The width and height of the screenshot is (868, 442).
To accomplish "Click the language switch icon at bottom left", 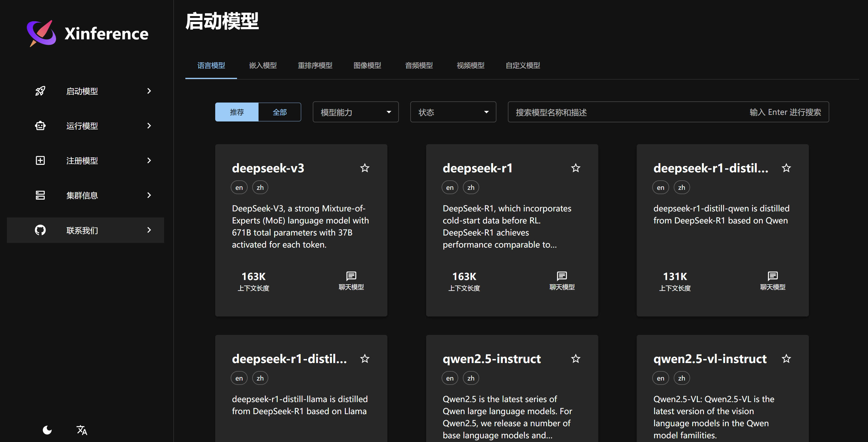I will [x=81, y=430].
